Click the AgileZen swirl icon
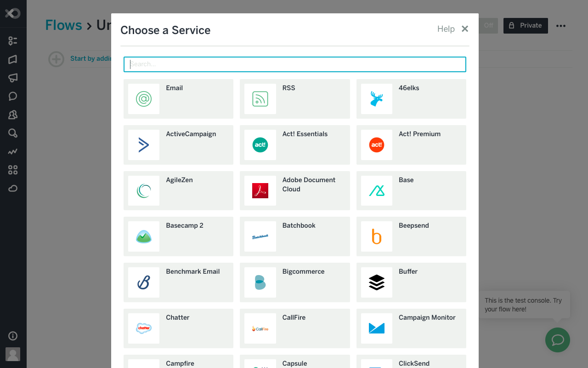This screenshot has height=368, width=588. pyautogui.click(x=144, y=190)
